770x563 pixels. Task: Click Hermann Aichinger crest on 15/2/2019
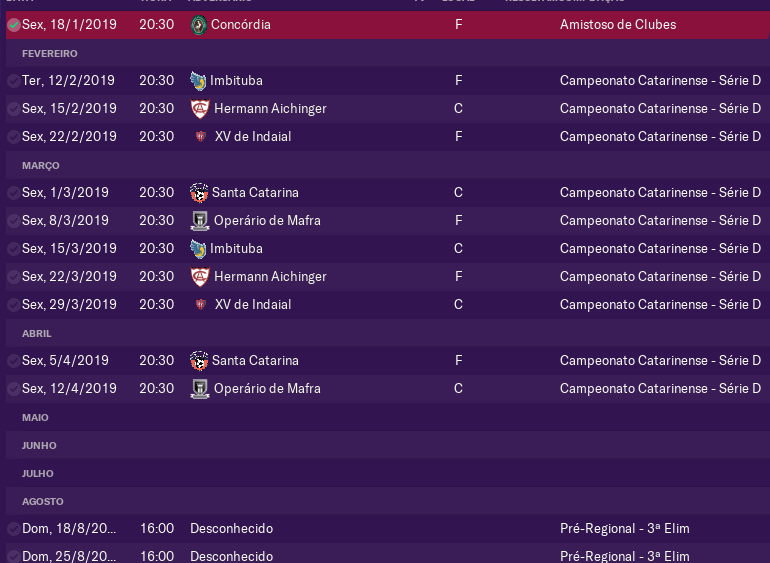tap(200, 109)
